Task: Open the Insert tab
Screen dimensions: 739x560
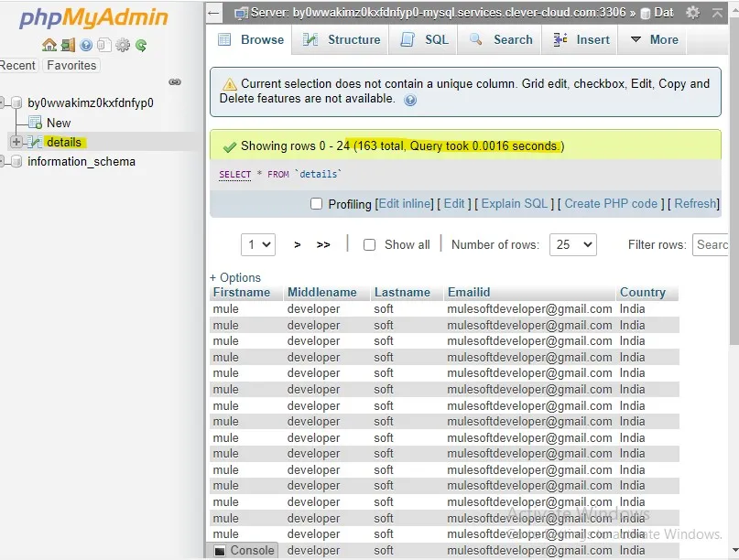Action: pos(581,39)
